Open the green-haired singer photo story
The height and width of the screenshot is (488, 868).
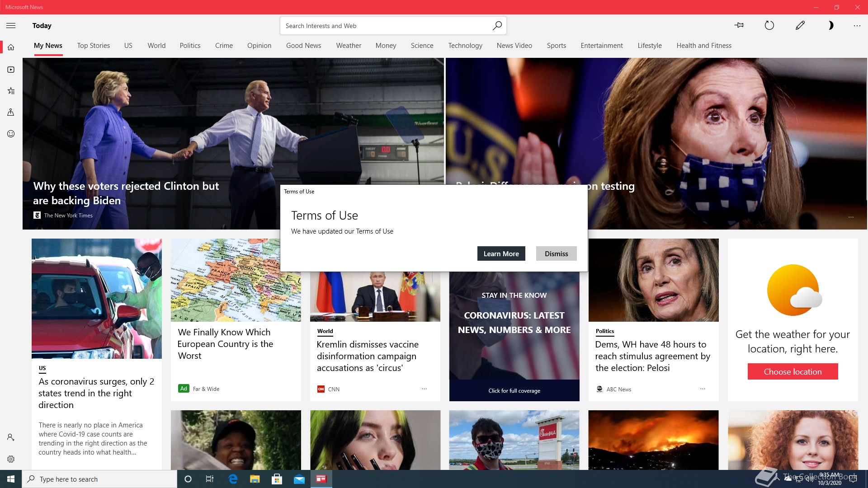click(x=375, y=440)
